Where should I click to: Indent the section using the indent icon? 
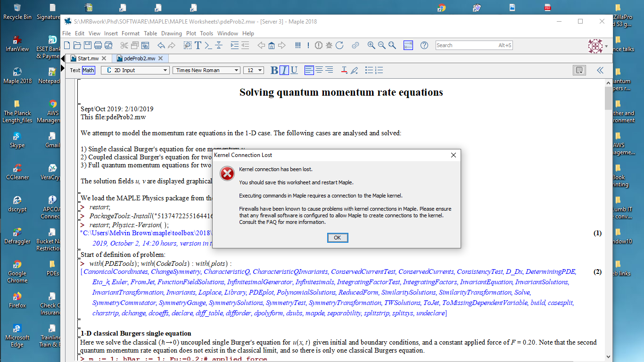234,45
